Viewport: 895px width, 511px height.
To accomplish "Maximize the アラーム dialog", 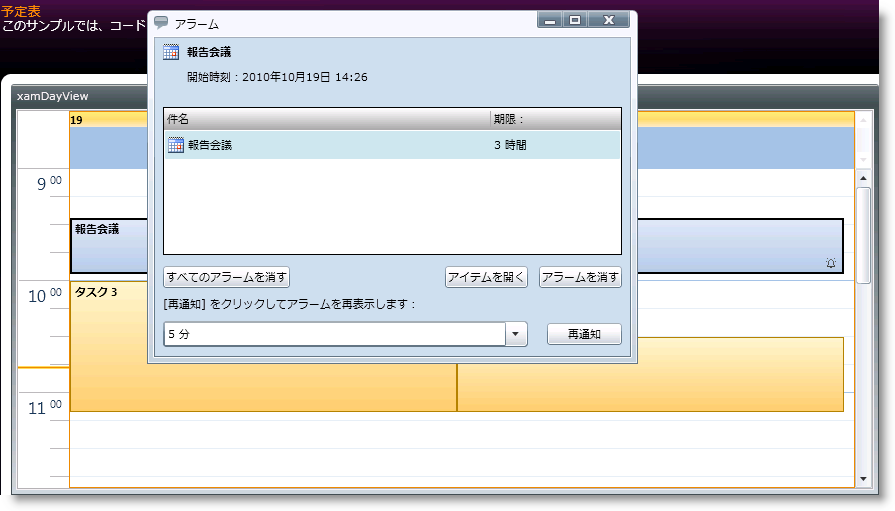I will point(575,20).
